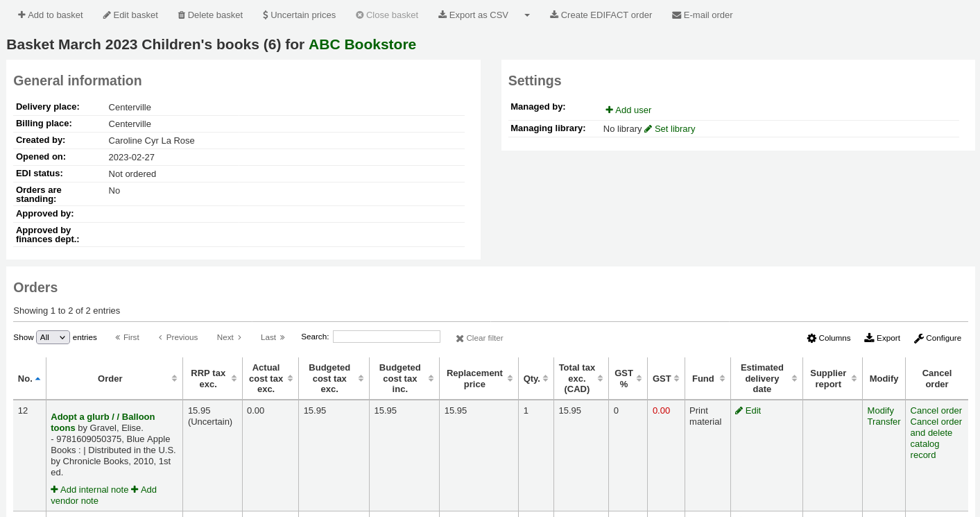Expand the Export as CSV dropdown arrow
This screenshot has width=980, height=517.
tap(527, 15)
